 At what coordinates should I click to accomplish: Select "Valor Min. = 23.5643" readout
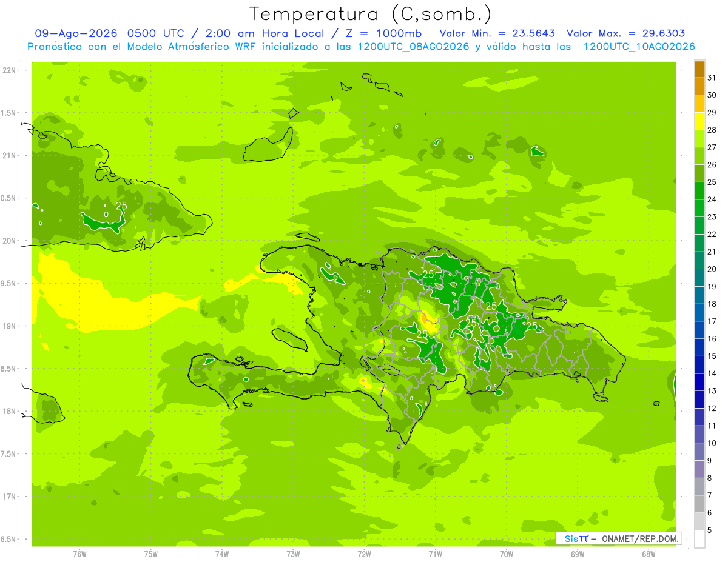[x=499, y=33]
